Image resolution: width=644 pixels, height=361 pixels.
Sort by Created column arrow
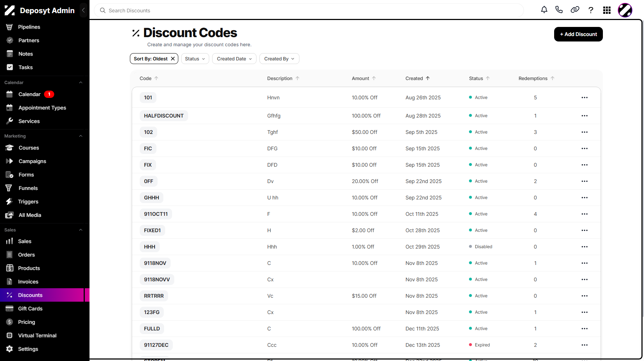point(428,78)
